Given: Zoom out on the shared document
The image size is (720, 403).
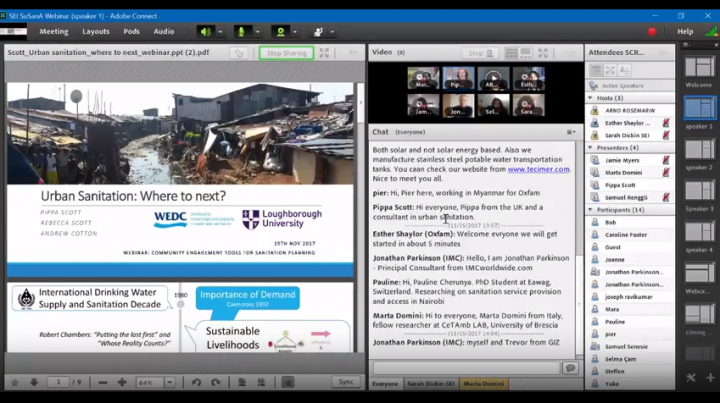Looking at the screenshot, I should click(101, 382).
